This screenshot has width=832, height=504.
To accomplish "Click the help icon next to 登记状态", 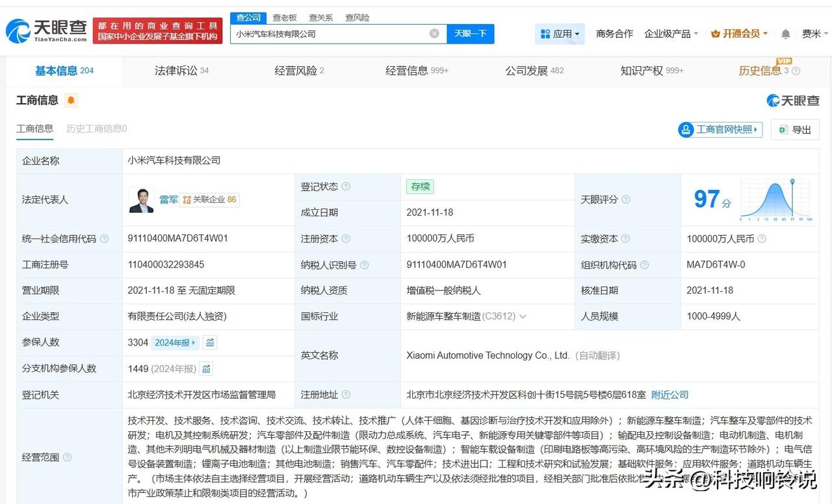I will pyautogui.click(x=346, y=186).
